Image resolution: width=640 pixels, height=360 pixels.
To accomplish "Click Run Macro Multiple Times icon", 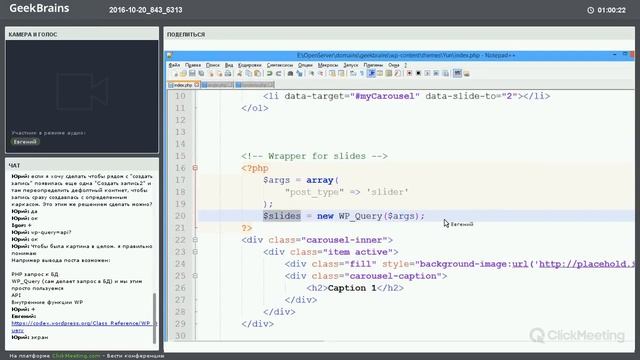I will (436, 73).
